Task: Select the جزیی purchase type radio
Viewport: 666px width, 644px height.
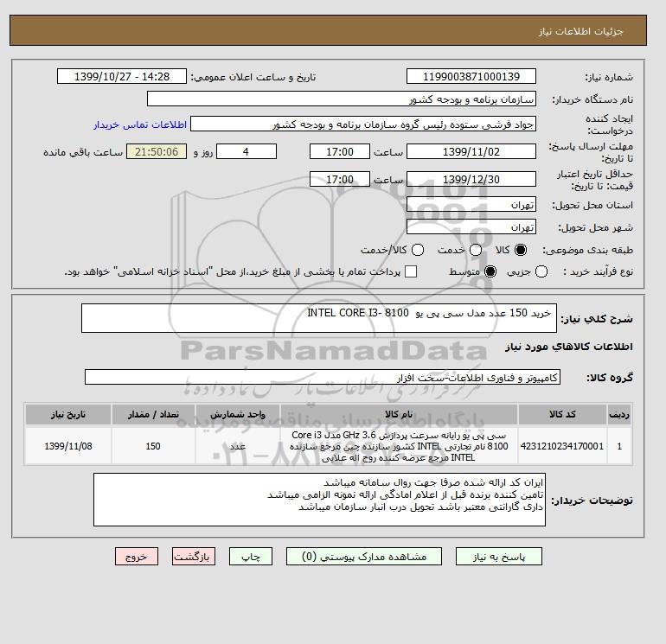Action: (x=541, y=271)
